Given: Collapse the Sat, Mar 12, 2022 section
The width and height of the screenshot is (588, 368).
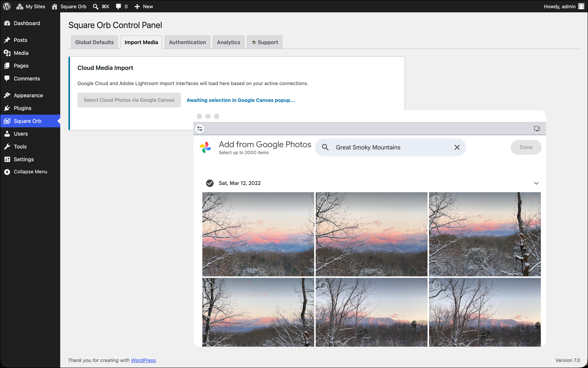Looking at the screenshot, I should click(536, 183).
